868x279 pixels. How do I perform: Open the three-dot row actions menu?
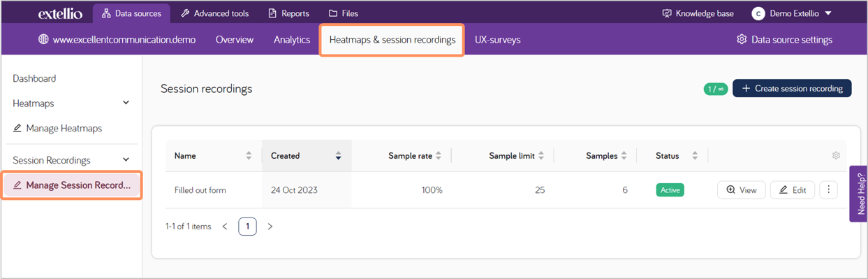pos(828,189)
